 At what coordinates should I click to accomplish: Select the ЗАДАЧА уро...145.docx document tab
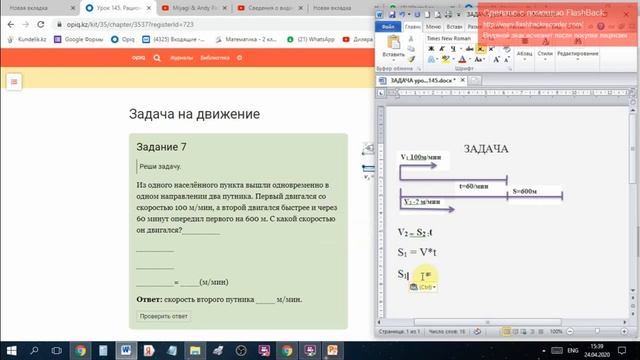coord(422,80)
